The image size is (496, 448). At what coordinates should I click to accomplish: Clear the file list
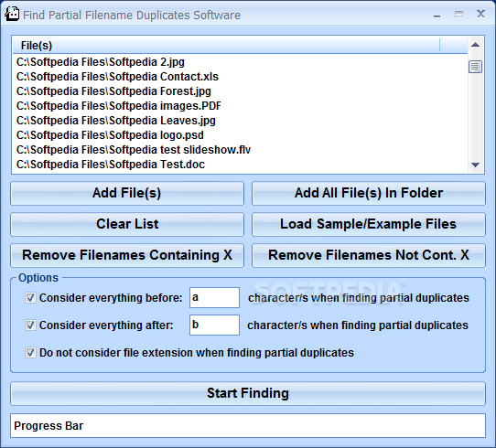127,224
